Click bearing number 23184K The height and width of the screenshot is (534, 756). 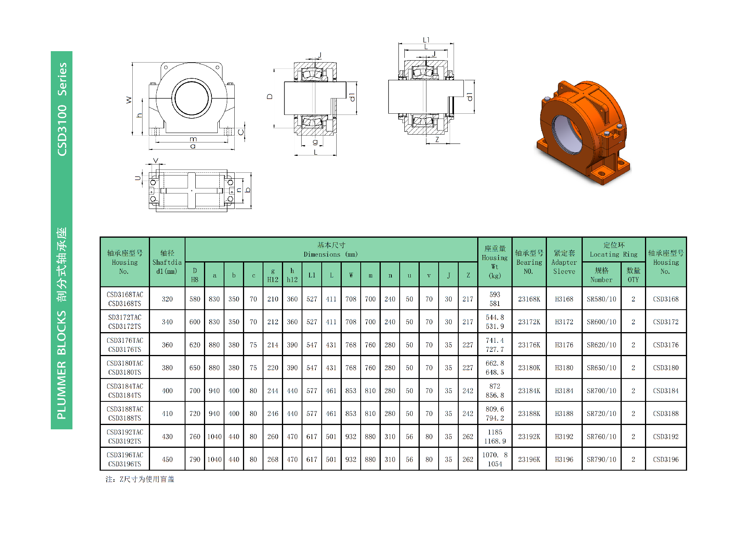click(529, 391)
